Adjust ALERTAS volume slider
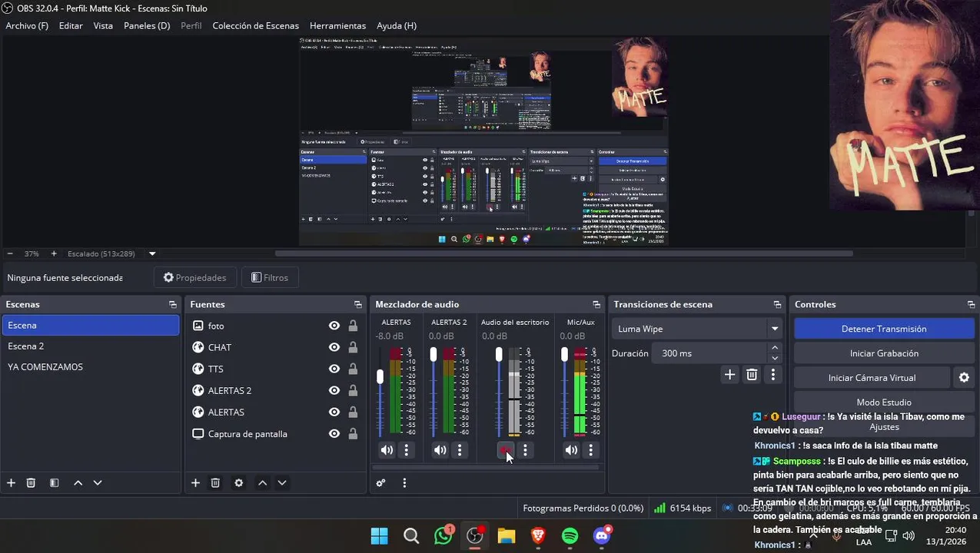The width and height of the screenshot is (980, 553). pos(380,377)
